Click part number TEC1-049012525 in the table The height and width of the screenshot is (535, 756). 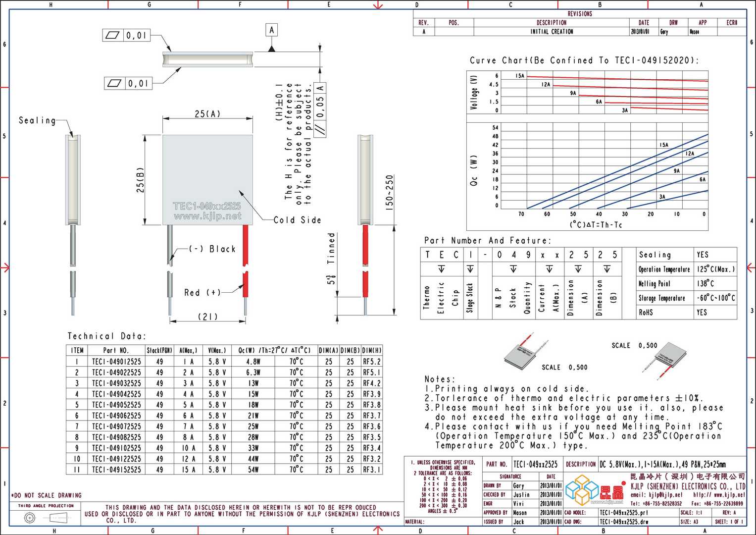[x=116, y=362]
